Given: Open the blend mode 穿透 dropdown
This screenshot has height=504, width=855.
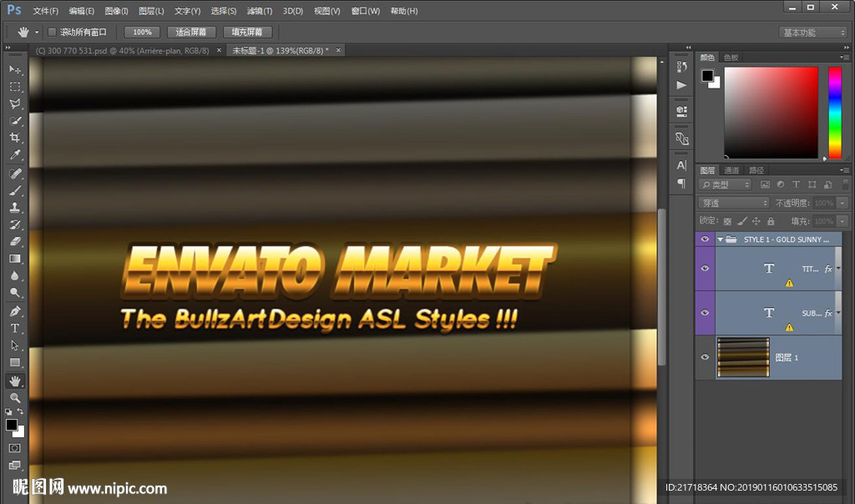Looking at the screenshot, I should (x=733, y=203).
